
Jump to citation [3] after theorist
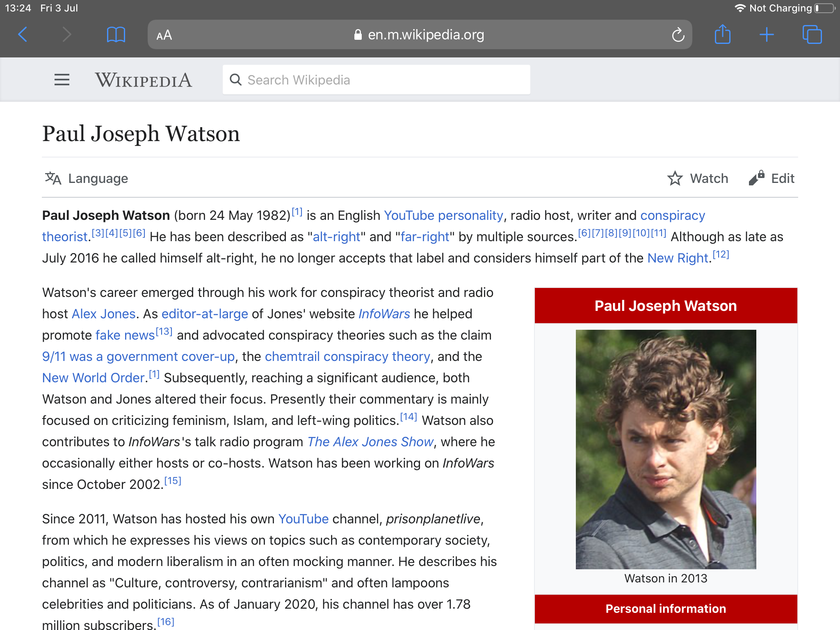(98, 233)
